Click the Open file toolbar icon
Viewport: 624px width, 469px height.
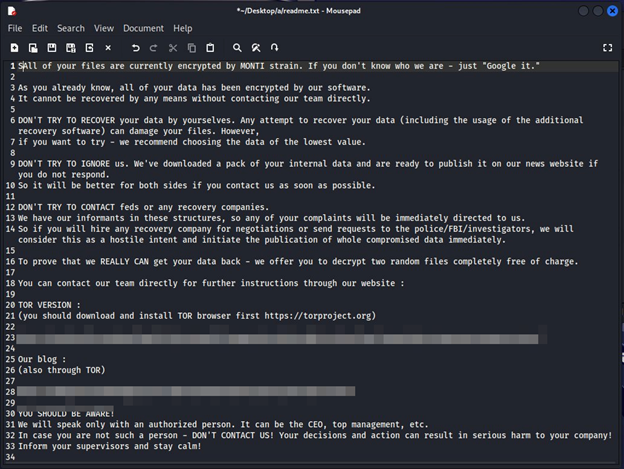[x=33, y=48]
